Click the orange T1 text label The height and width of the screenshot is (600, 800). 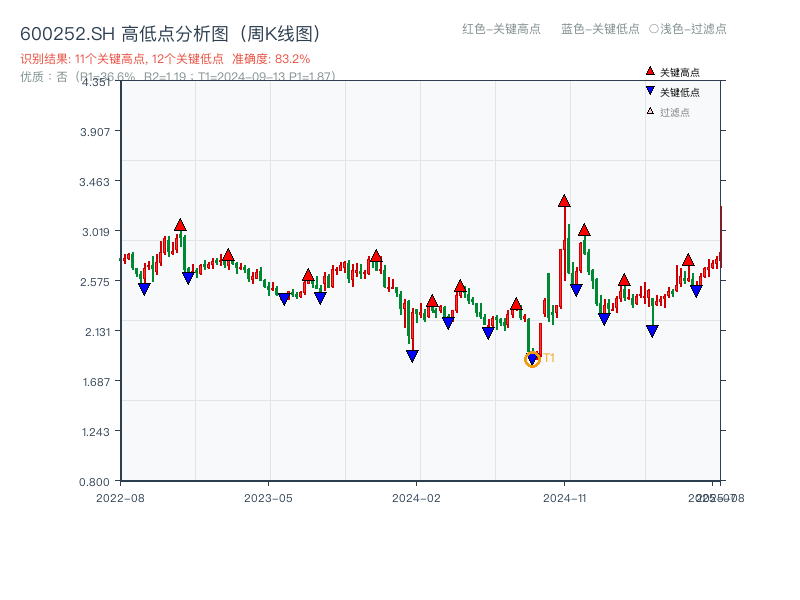click(x=549, y=358)
